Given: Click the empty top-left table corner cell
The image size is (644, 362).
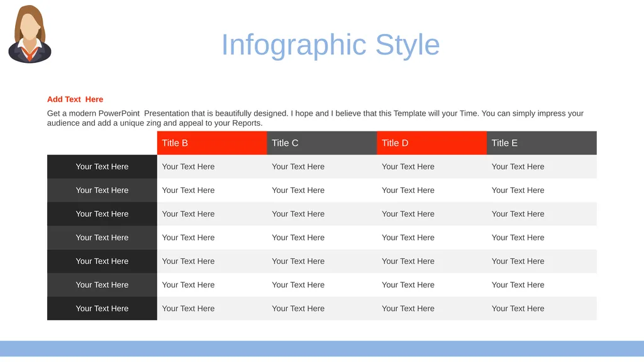Looking at the screenshot, I should point(103,143).
